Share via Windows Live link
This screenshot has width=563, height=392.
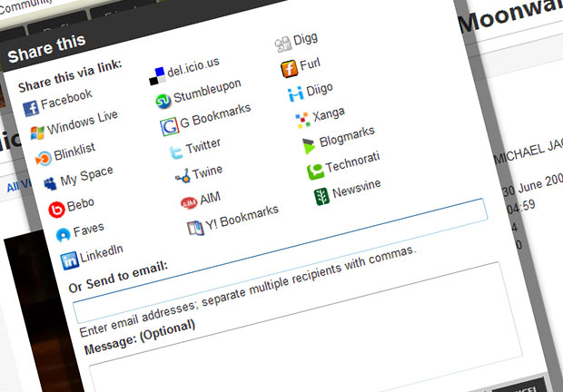[83, 122]
